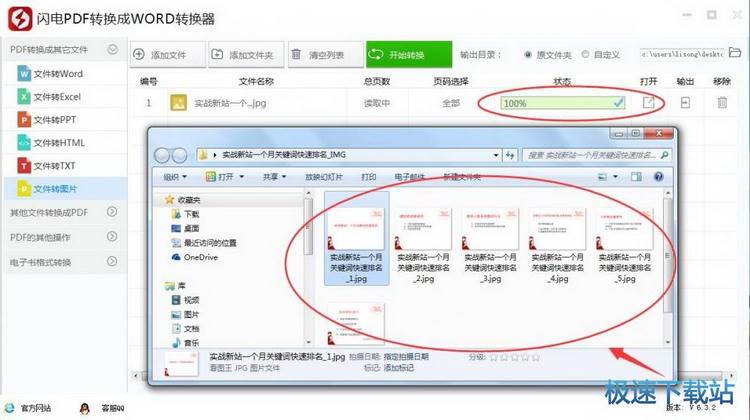
Task: Remove row 1 with trash icon
Action: pyautogui.click(x=722, y=102)
